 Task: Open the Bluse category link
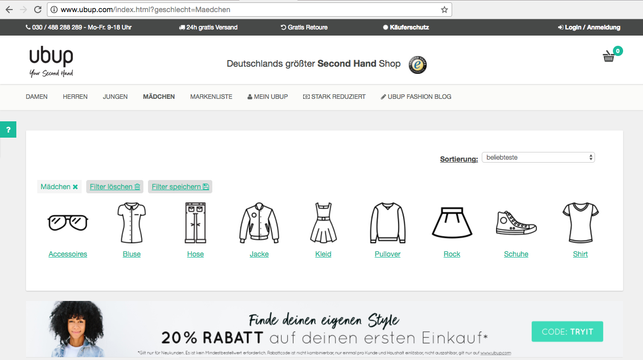(x=132, y=254)
